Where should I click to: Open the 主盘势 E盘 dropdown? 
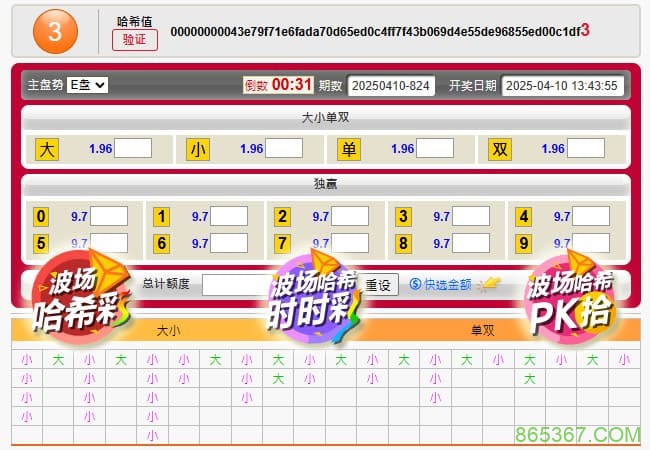[87, 85]
